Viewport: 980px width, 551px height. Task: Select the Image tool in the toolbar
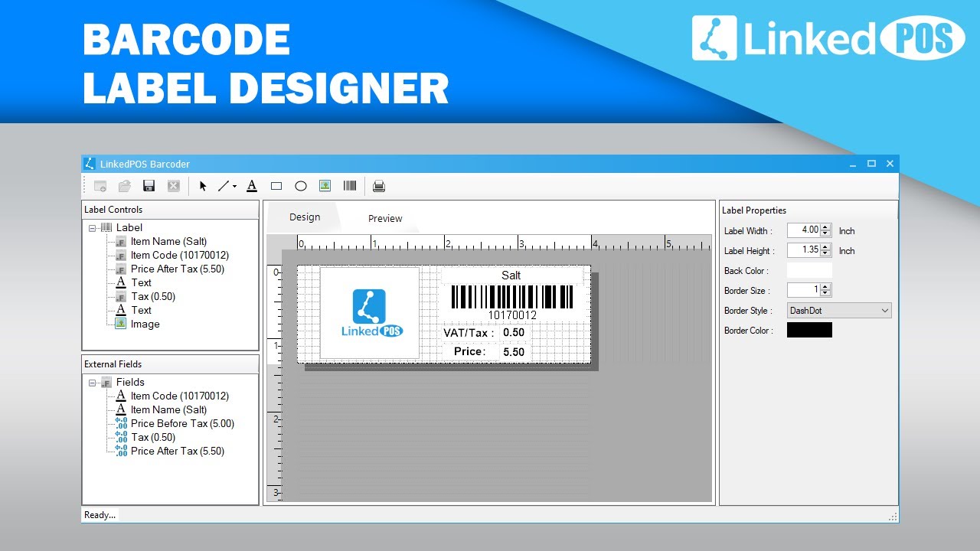tap(325, 186)
